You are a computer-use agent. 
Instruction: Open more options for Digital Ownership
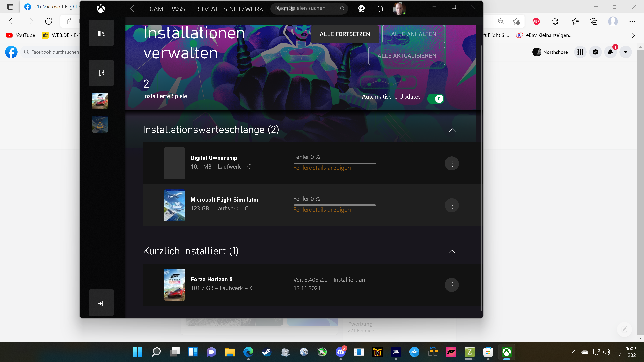pos(452,164)
